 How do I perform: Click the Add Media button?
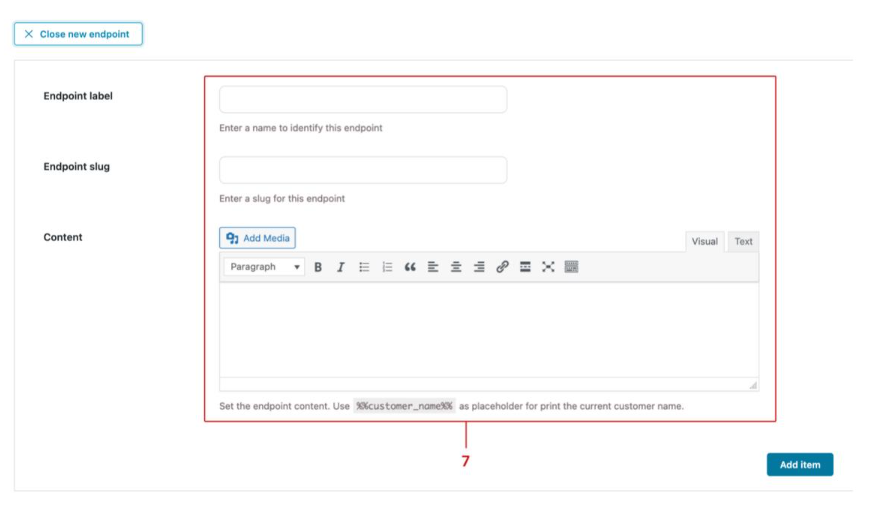click(258, 238)
